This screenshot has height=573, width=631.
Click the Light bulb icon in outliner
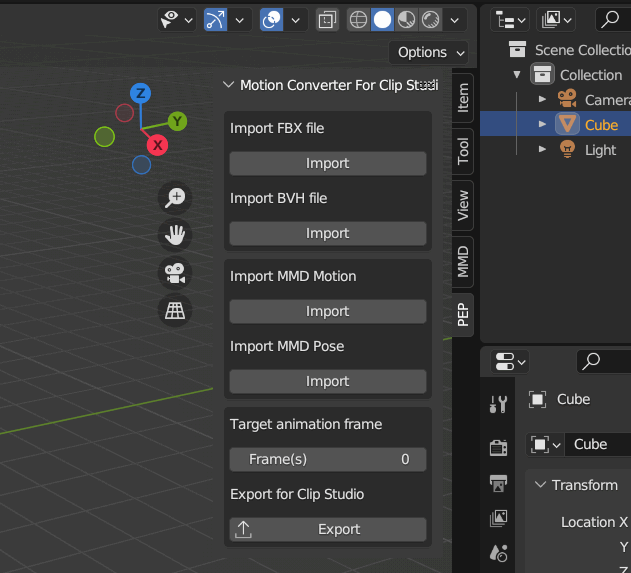(x=567, y=149)
